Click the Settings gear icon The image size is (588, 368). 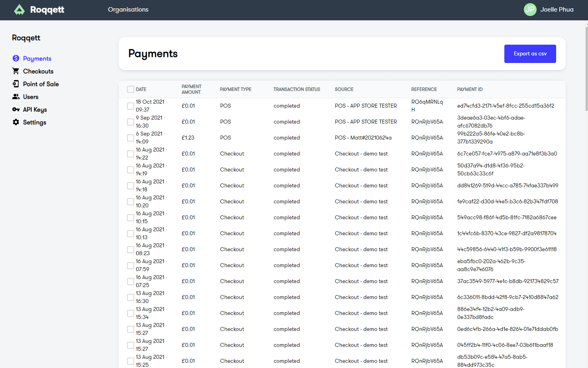(16, 122)
